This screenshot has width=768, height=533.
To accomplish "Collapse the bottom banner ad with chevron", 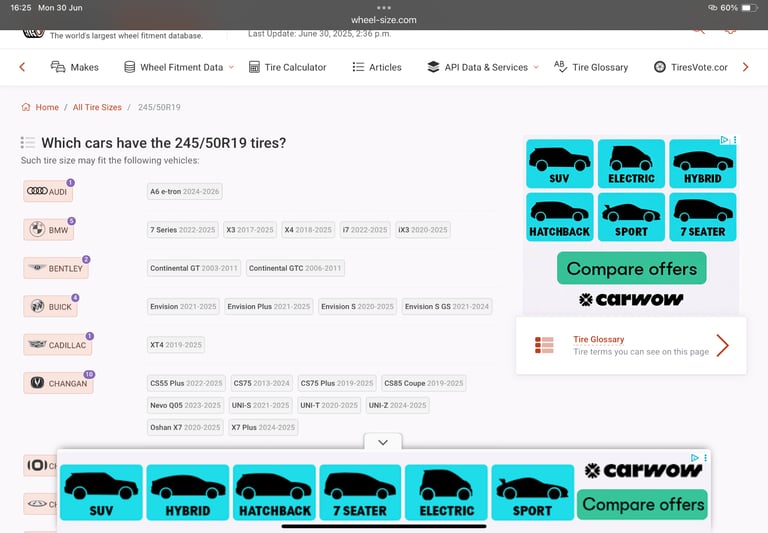I will (x=383, y=442).
